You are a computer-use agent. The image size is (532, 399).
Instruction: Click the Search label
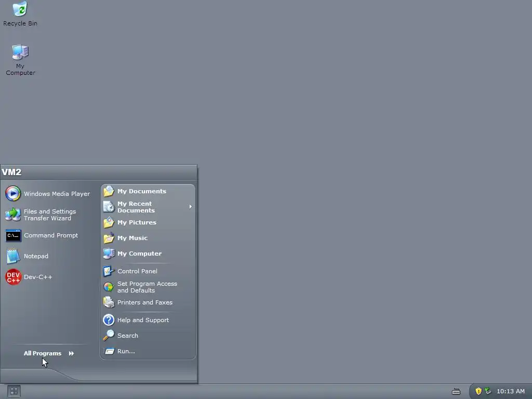pos(128,336)
